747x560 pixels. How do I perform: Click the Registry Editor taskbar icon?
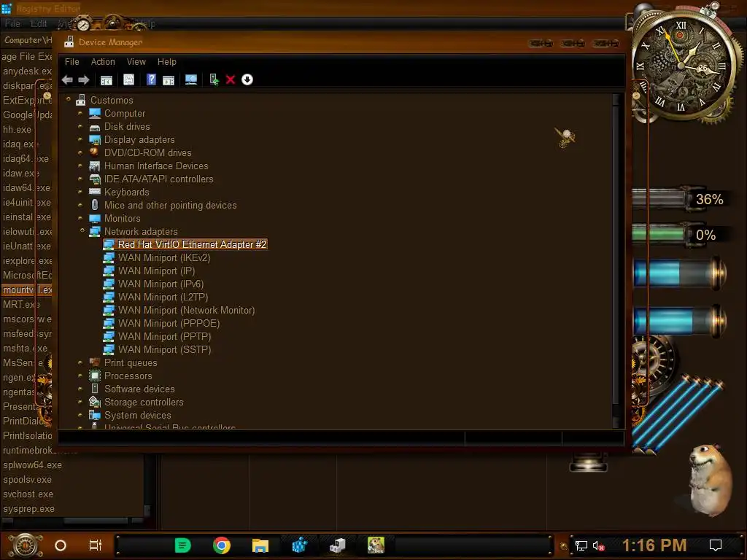[x=299, y=545]
